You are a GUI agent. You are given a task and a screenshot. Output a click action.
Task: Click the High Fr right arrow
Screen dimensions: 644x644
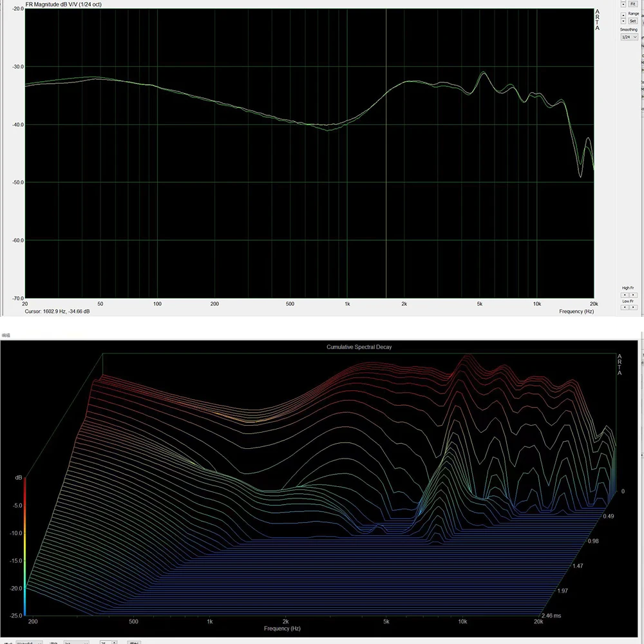pyautogui.click(x=633, y=295)
